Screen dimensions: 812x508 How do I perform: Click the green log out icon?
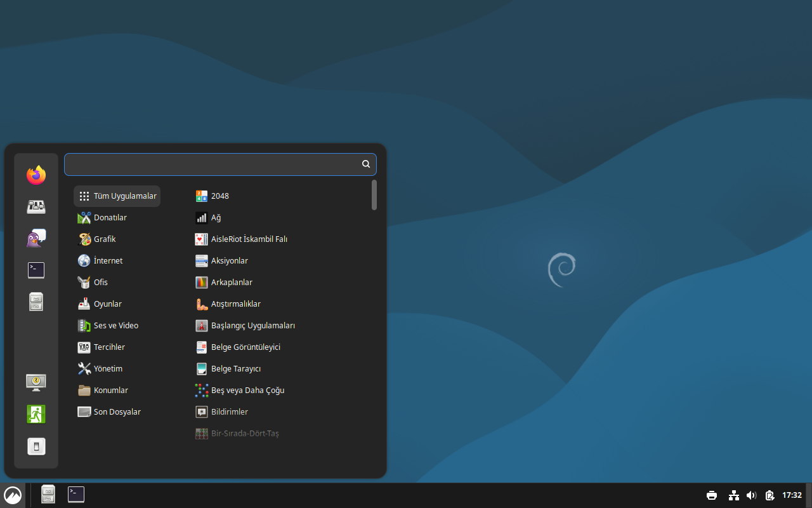coord(36,414)
